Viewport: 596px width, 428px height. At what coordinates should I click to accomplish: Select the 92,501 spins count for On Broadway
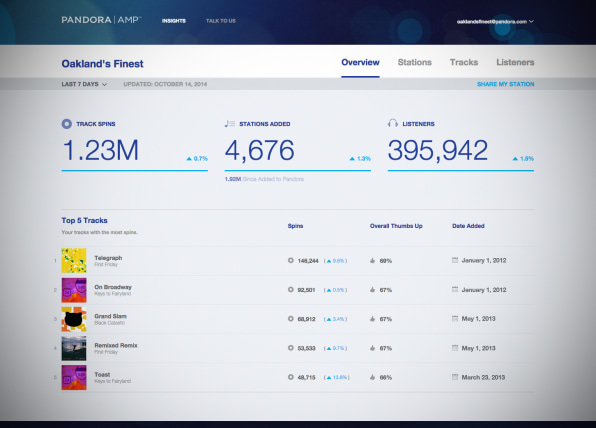pos(306,290)
